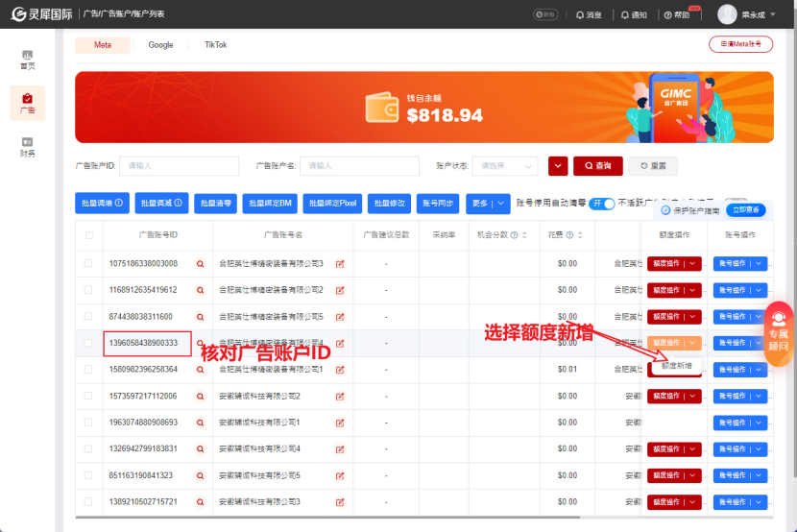Image resolution: width=797 pixels, height=532 pixels.
Task: Check the row for ID 1573597217112006
Action: tap(88, 396)
